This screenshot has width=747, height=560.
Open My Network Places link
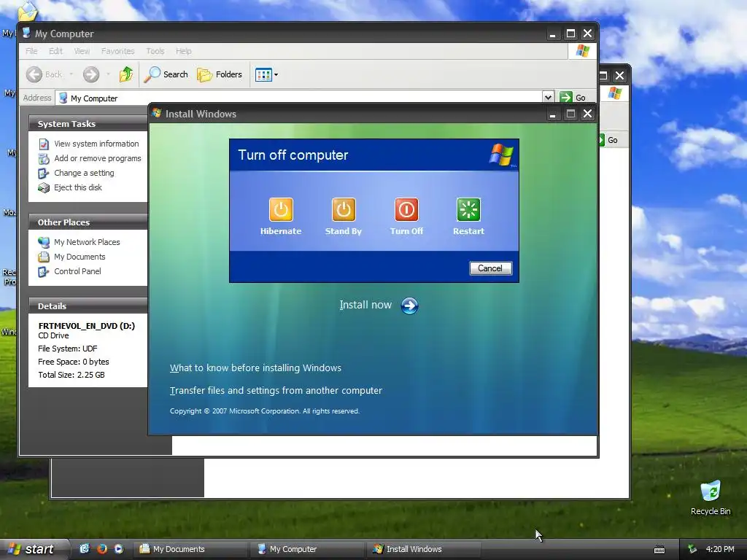(87, 242)
